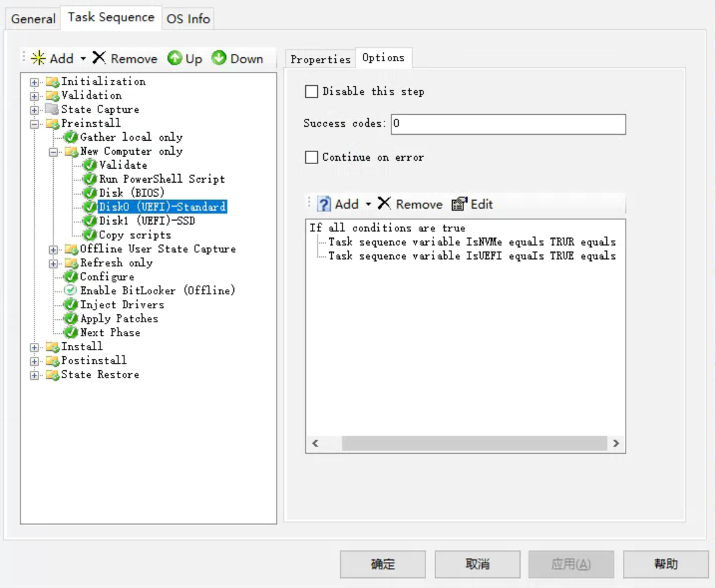Click the 确定 button
Image resolution: width=716 pixels, height=588 pixels.
[x=383, y=564]
